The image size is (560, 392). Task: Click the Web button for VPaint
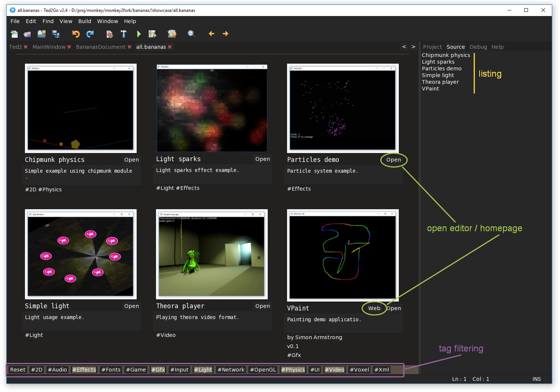click(x=374, y=308)
